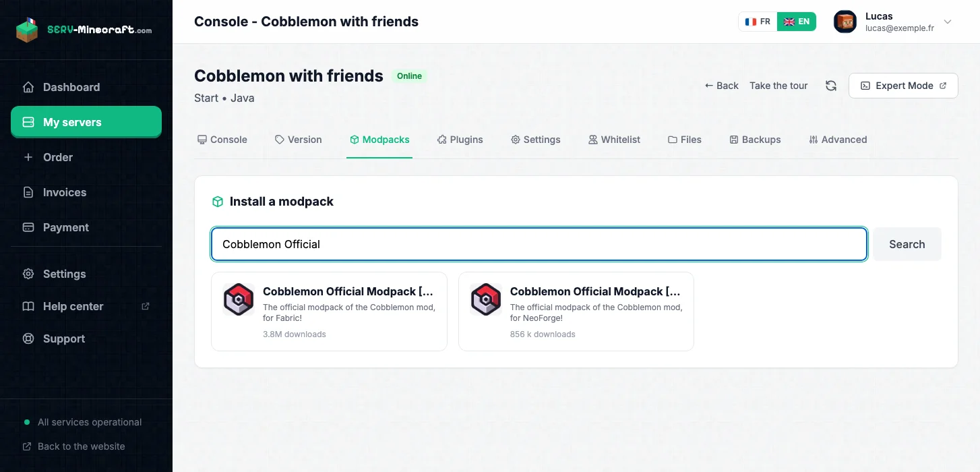Click the Install a modpack cube icon

pos(218,202)
